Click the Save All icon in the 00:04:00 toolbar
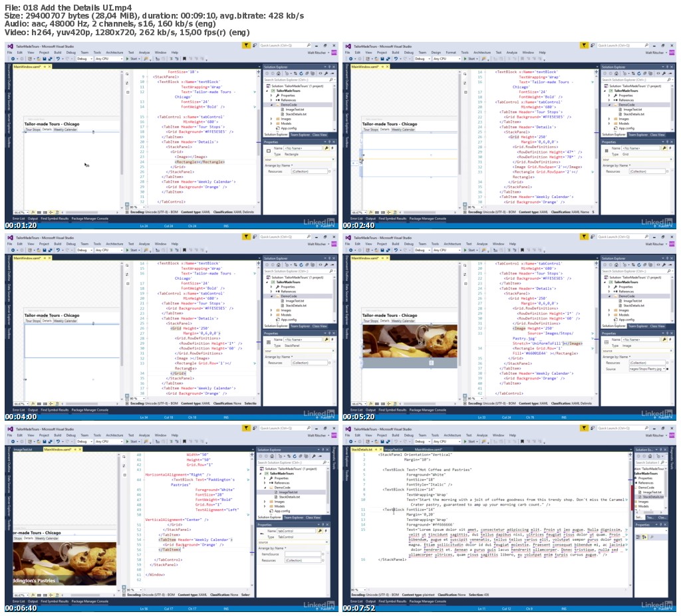Viewport: 681px width, 616px height. [x=51, y=250]
